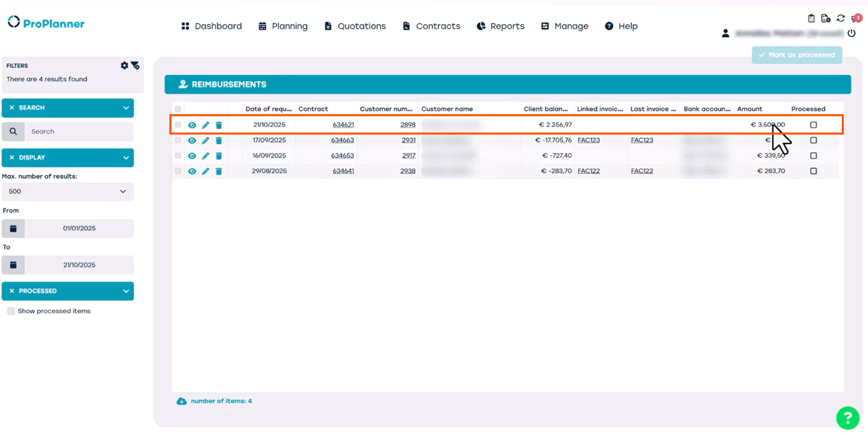View details of the 29/08/2025 reimbursement
Image resolution: width=868 pixels, height=435 pixels.
pyautogui.click(x=192, y=171)
